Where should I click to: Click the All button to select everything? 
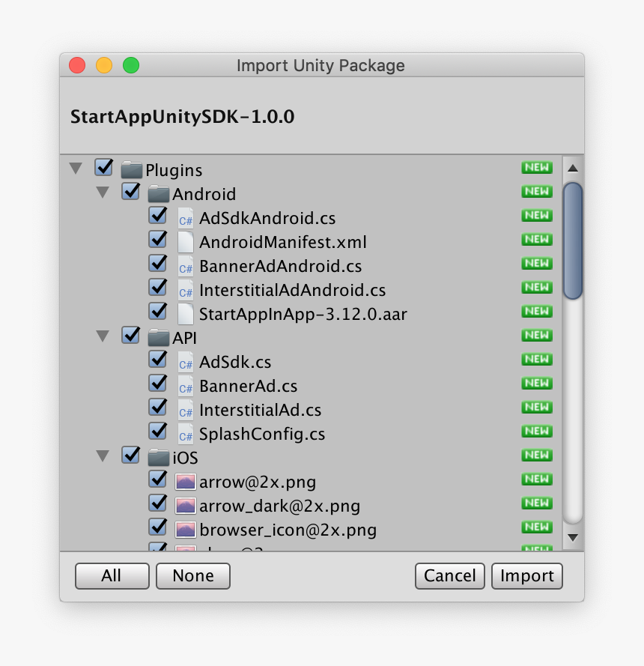click(112, 576)
